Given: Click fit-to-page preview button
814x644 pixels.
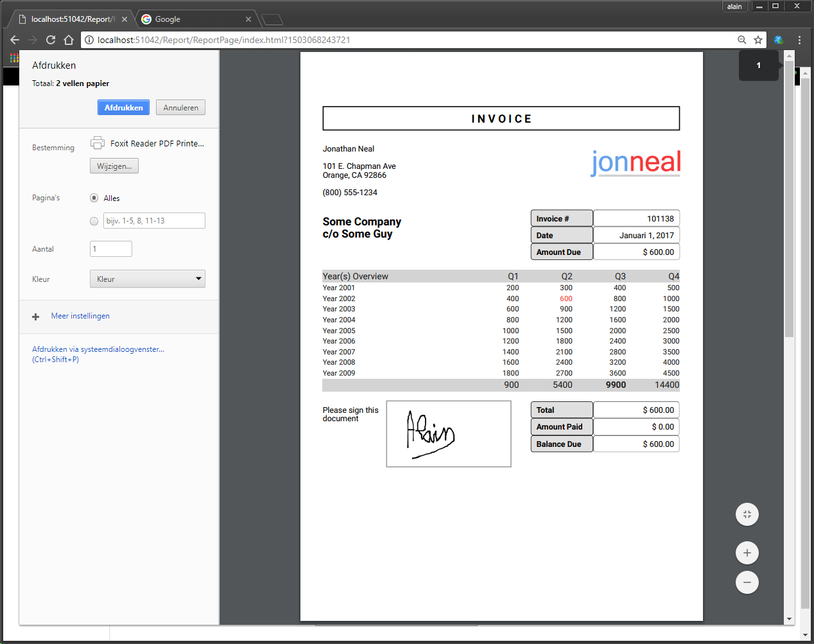Looking at the screenshot, I should click(x=747, y=514).
